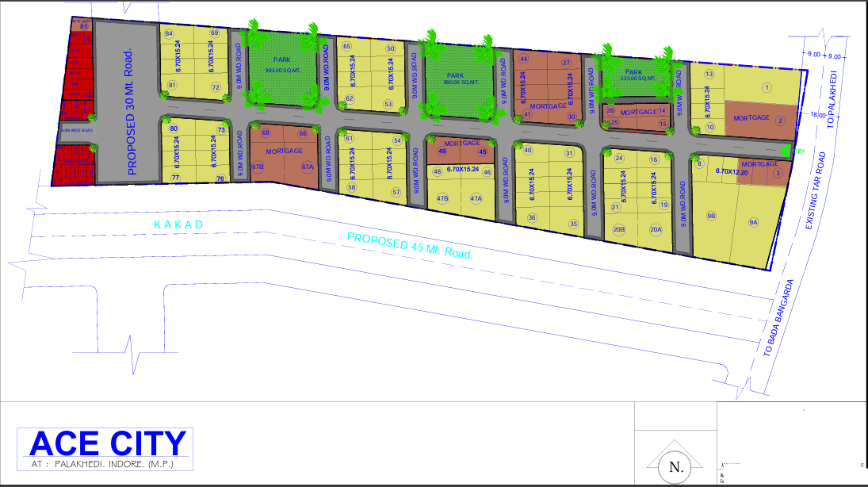Select plot number 40

pyautogui.click(x=528, y=150)
